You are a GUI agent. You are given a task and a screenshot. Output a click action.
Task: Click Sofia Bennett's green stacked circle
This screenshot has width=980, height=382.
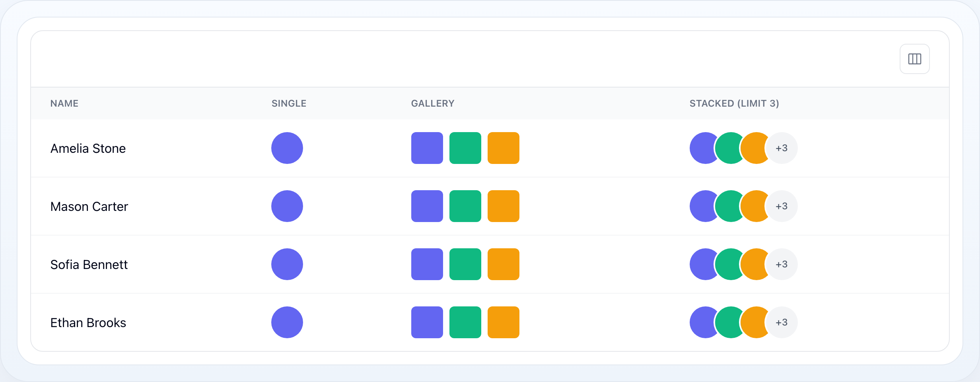pos(729,264)
